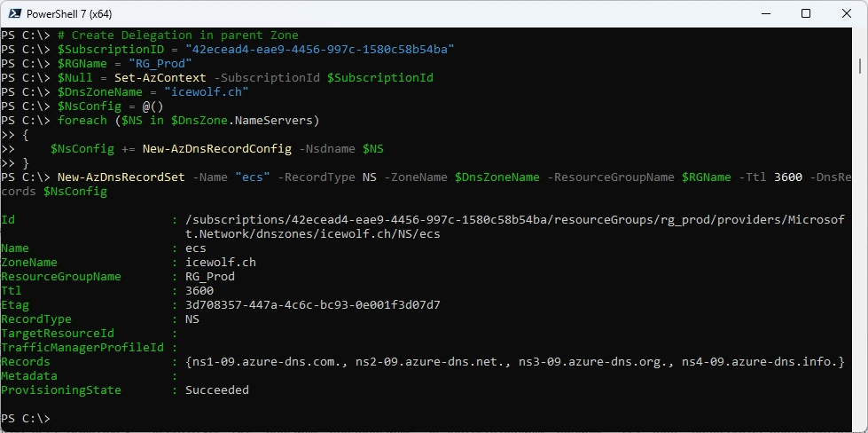Click the PowerShell 7 (x64) title text
The height and width of the screenshot is (433, 868).
pos(69,14)
